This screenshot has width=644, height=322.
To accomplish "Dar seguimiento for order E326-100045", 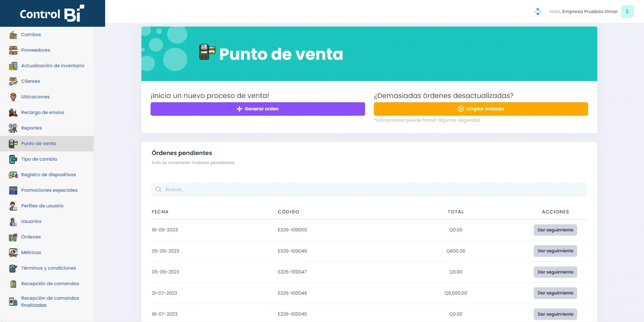I will point(555,314).
